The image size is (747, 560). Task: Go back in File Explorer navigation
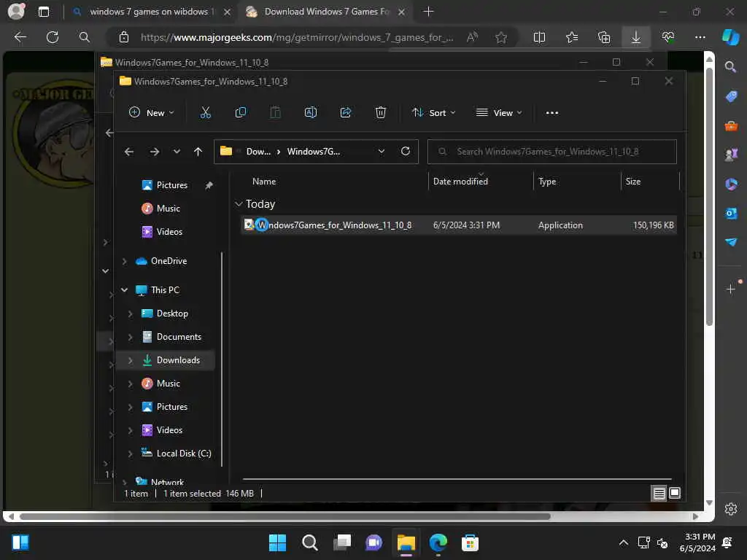[x=129, y=152]
